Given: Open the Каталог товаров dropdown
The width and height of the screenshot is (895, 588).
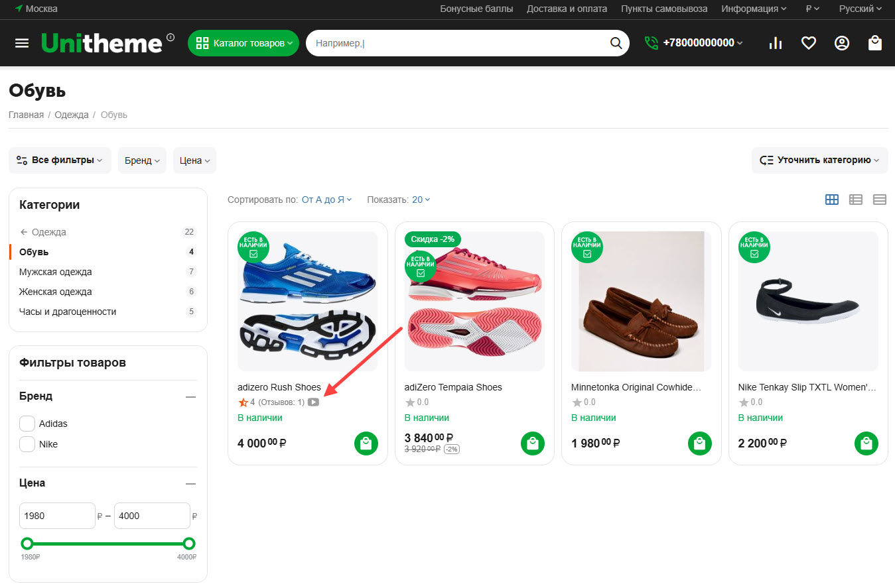Looking at the screenshot, I should pos(243,42).
